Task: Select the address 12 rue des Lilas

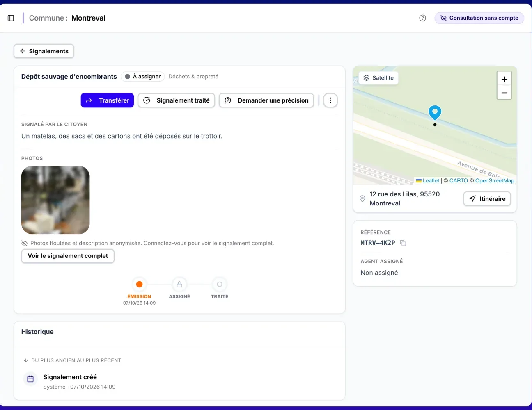Action: tap(405, 199)
